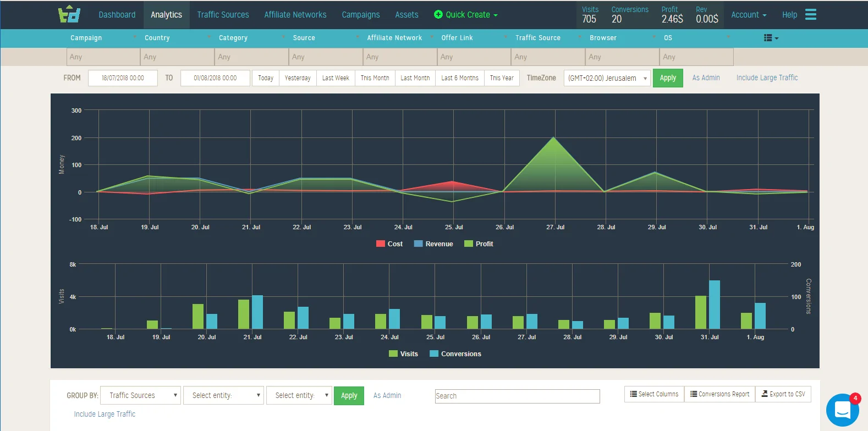
Task: Toggle the Profit legend color swatch
Action: click(x=469, y=244)
